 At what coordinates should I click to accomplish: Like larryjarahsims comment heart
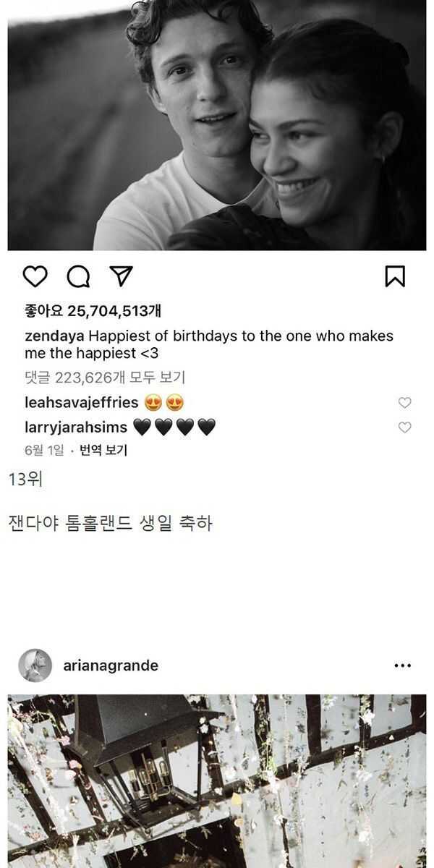(405, 427)
